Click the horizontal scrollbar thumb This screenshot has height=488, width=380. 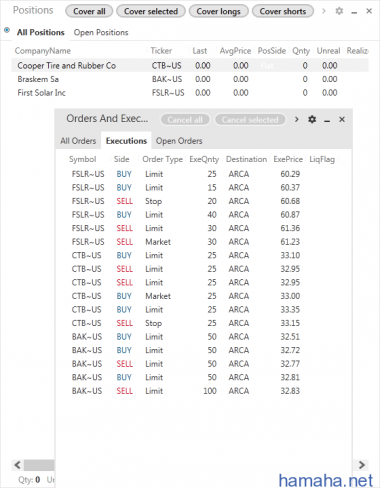pos(39,465)
